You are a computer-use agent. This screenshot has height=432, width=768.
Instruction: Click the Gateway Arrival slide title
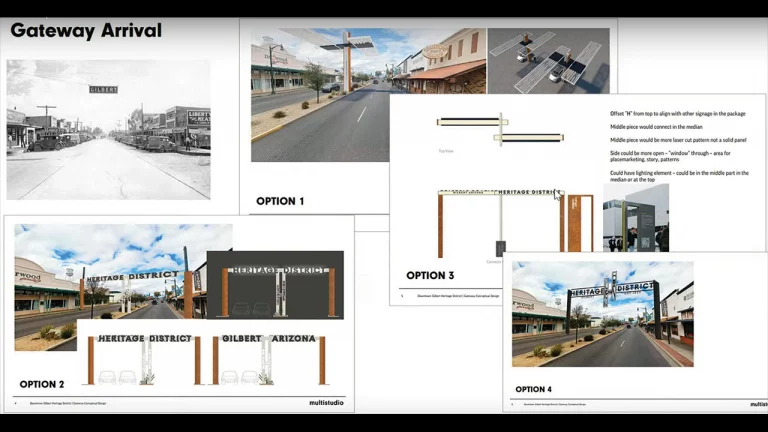tap(86, 30)
